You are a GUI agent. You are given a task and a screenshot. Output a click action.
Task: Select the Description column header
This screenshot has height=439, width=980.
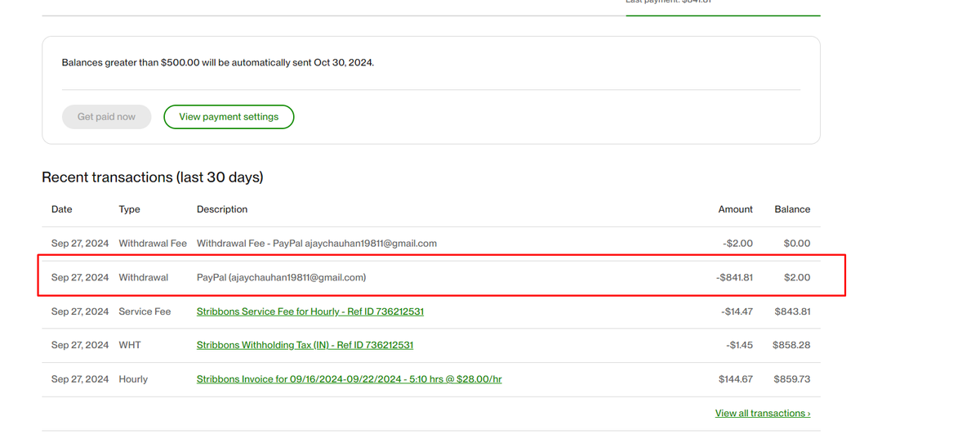222,209
